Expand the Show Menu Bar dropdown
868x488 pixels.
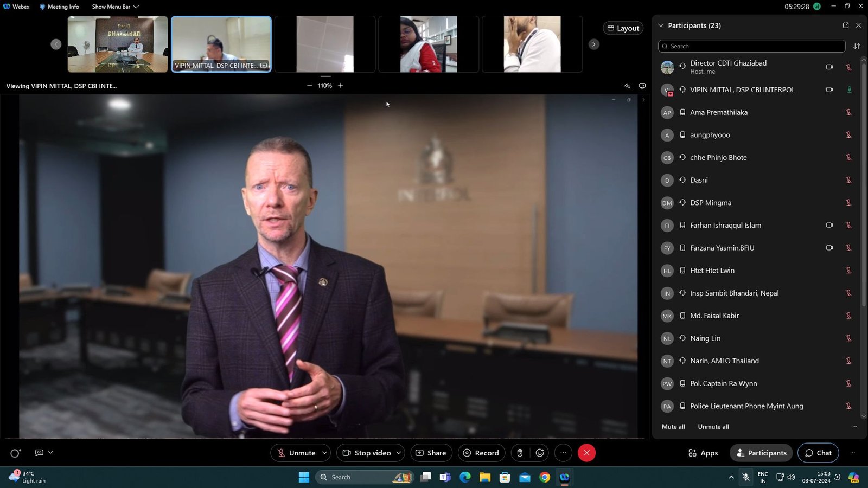[x=115, y=7]
